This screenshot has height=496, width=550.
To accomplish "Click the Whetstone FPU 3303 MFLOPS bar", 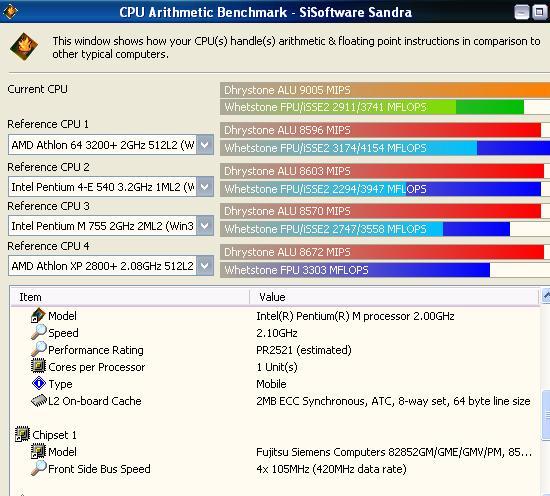I will click(355, 270).
